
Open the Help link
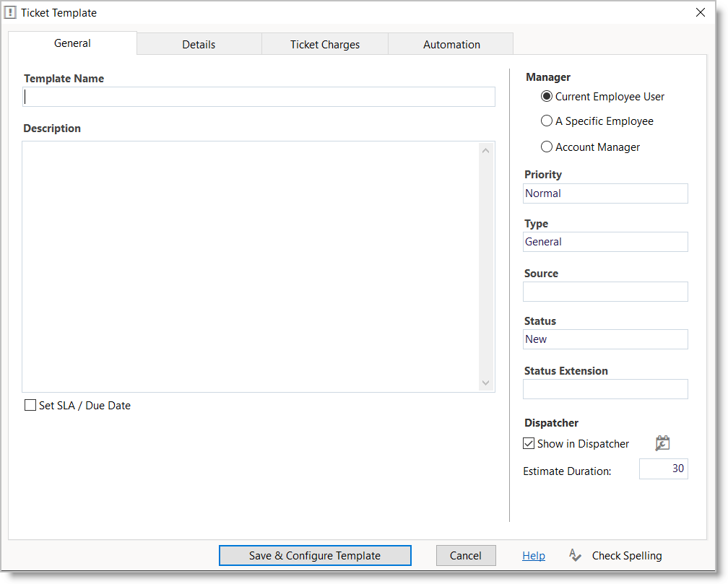coord(534,555)
